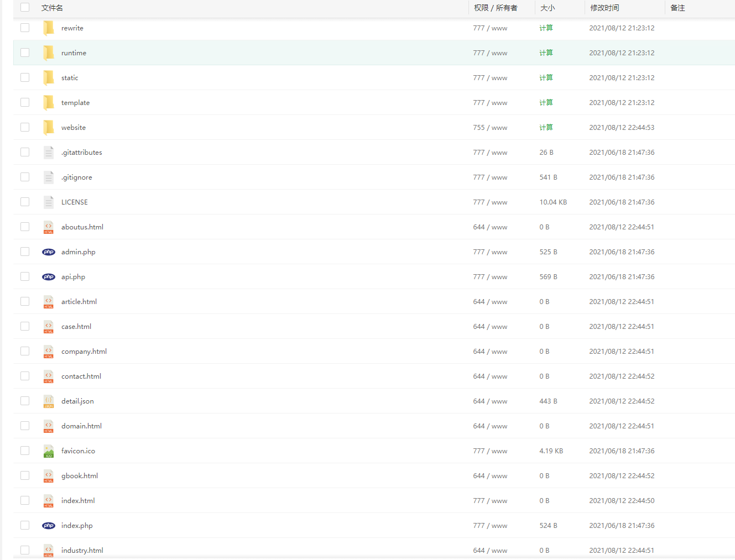
Task: Click the 10.04 KB size of LICENSE
Action: 553,202
